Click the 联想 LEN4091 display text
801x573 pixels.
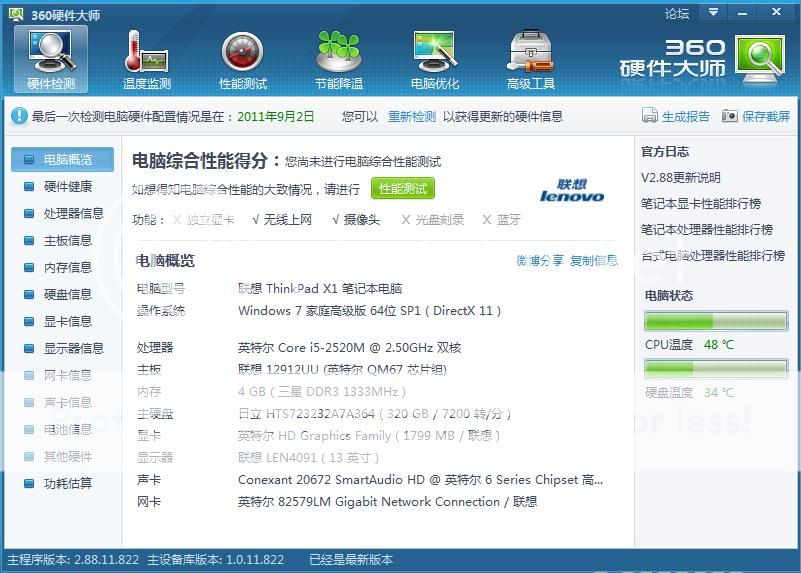(x=309, y=458)
